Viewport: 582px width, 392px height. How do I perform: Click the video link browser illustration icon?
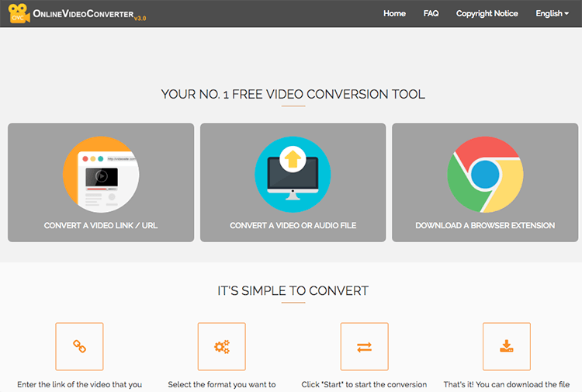tap(101, 175)
